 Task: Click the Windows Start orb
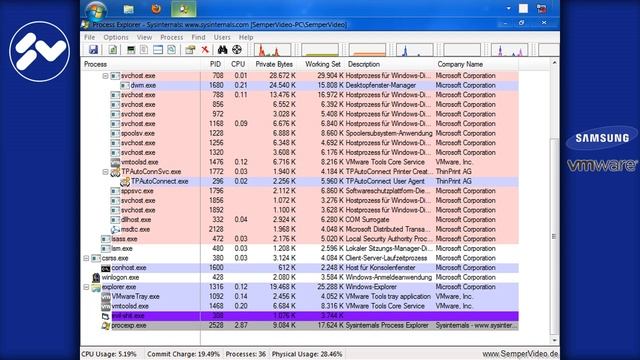pos(96,10)
